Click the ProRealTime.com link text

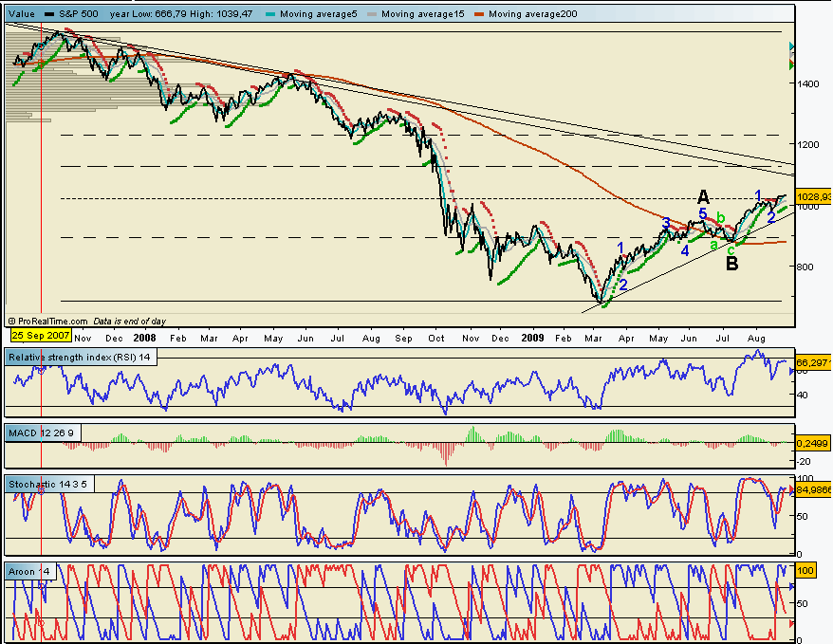pos(52,322)
